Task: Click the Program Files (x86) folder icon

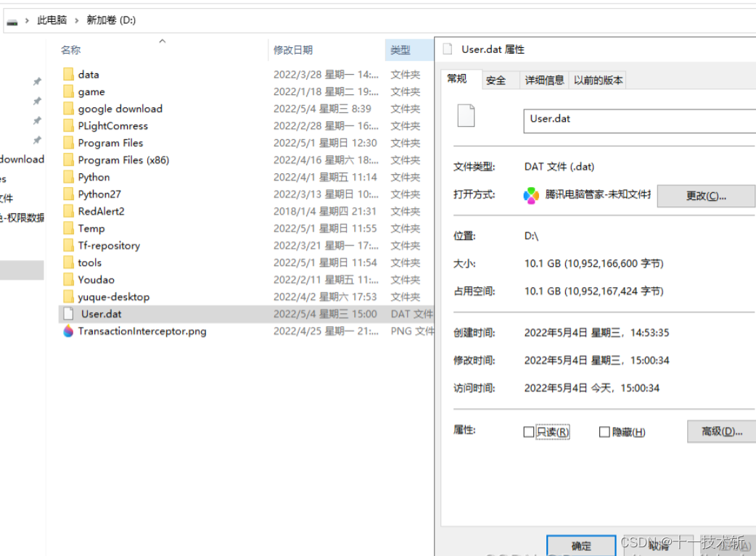Action: (68, 160)
